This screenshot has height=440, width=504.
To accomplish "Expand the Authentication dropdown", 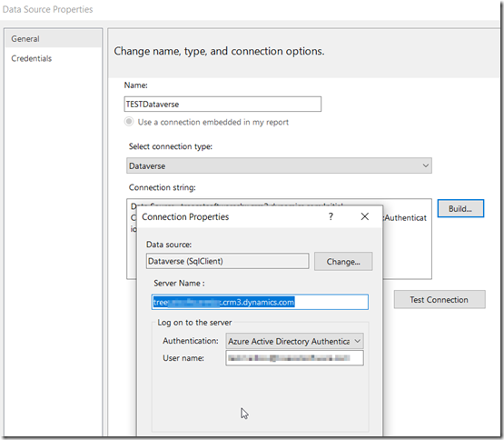I will [294, 341].
